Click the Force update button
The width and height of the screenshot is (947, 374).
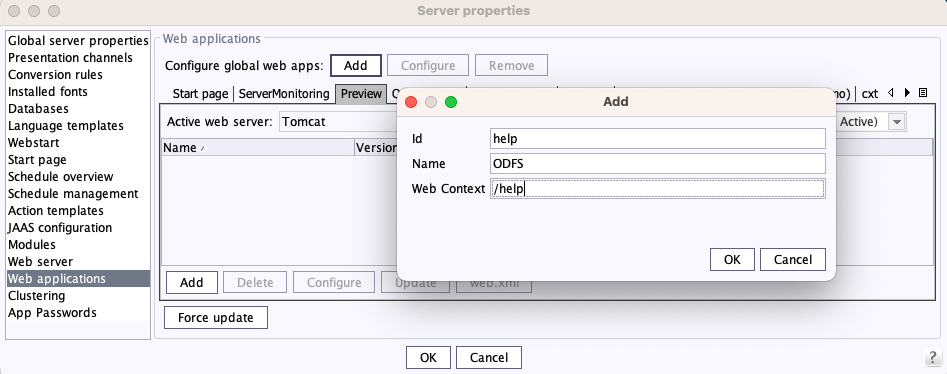[216, 318]
